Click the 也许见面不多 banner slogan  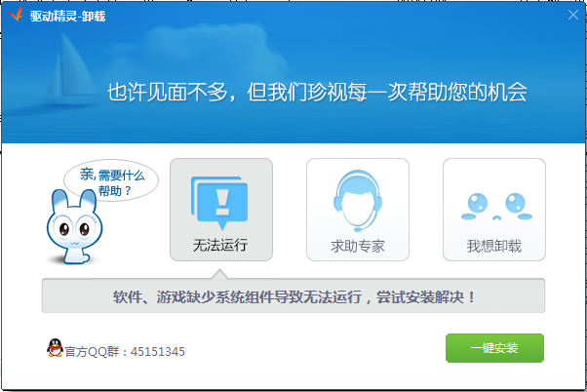tap(318, 92)
